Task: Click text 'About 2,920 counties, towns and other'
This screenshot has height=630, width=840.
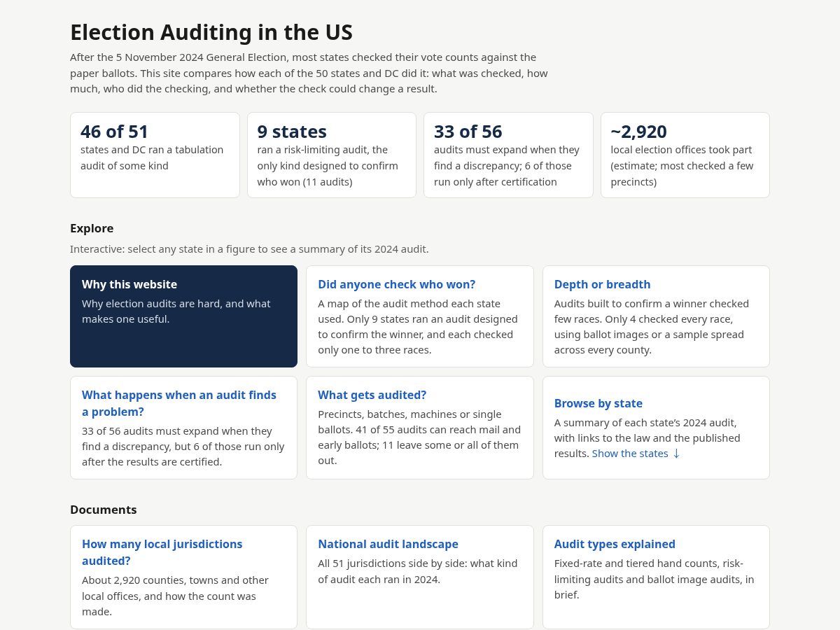Action: pos(175,580)
